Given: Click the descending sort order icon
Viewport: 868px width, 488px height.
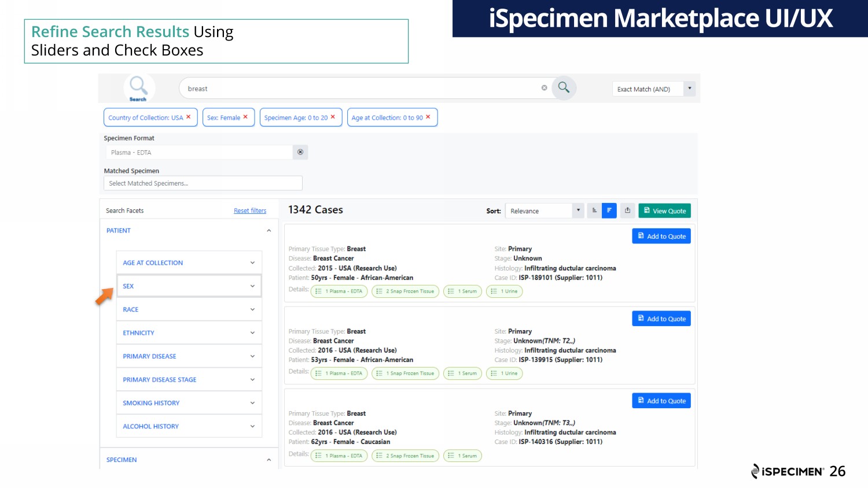Looking at the screenshot, I should point(609,210).
